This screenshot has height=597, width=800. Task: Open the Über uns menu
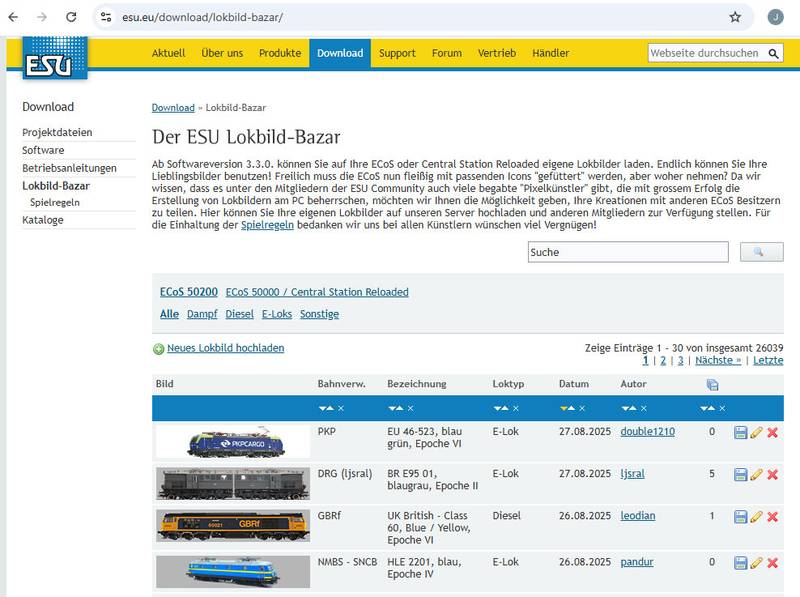(x=222, y=53)
